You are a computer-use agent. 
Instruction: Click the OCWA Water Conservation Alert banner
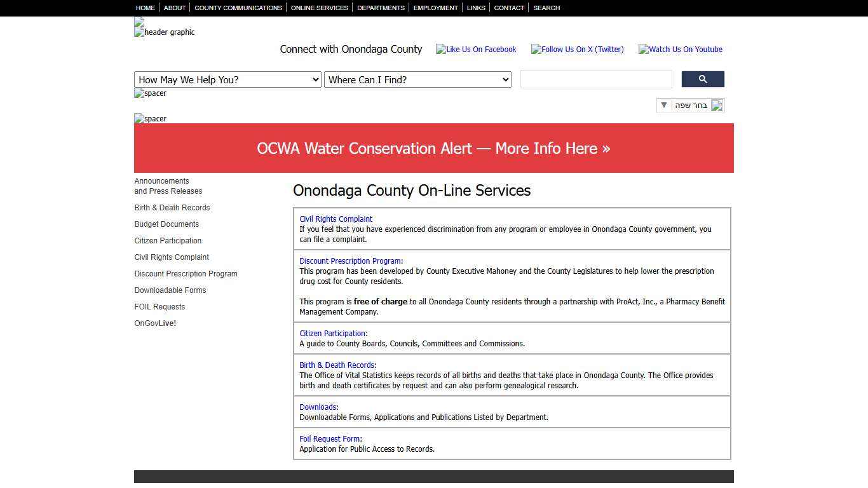pos(433,148)
